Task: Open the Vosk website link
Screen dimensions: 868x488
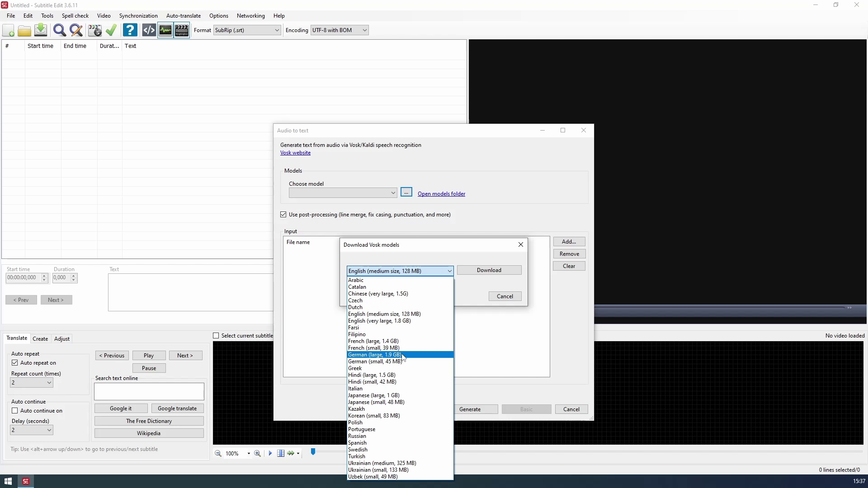Action: click(295, 153)
